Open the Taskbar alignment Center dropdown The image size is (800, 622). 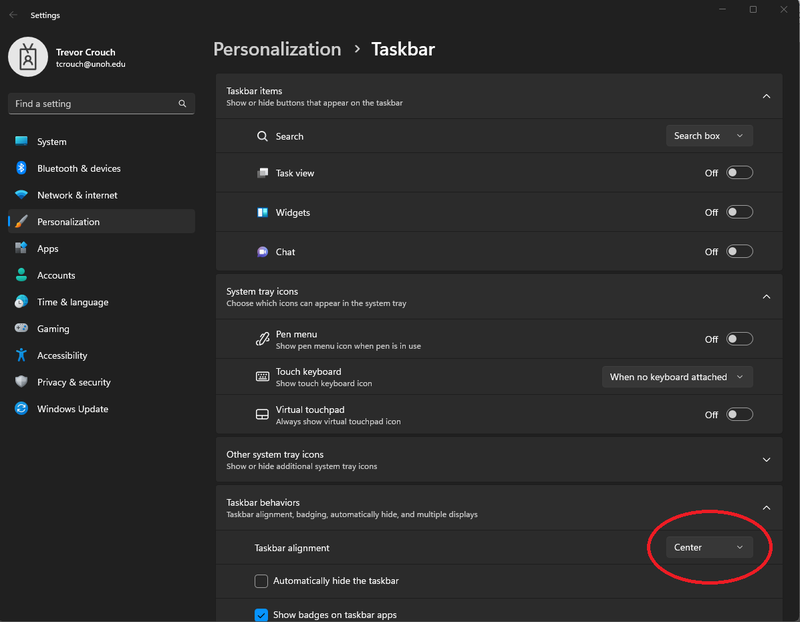coord(709,547)
